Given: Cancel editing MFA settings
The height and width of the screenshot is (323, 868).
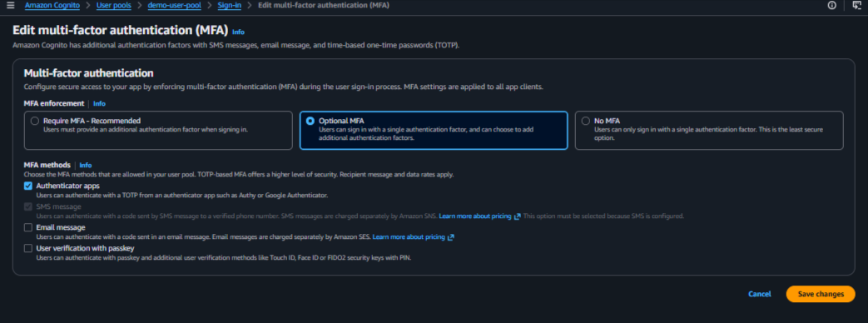Looking at the screenshot, I should (760, 294).
